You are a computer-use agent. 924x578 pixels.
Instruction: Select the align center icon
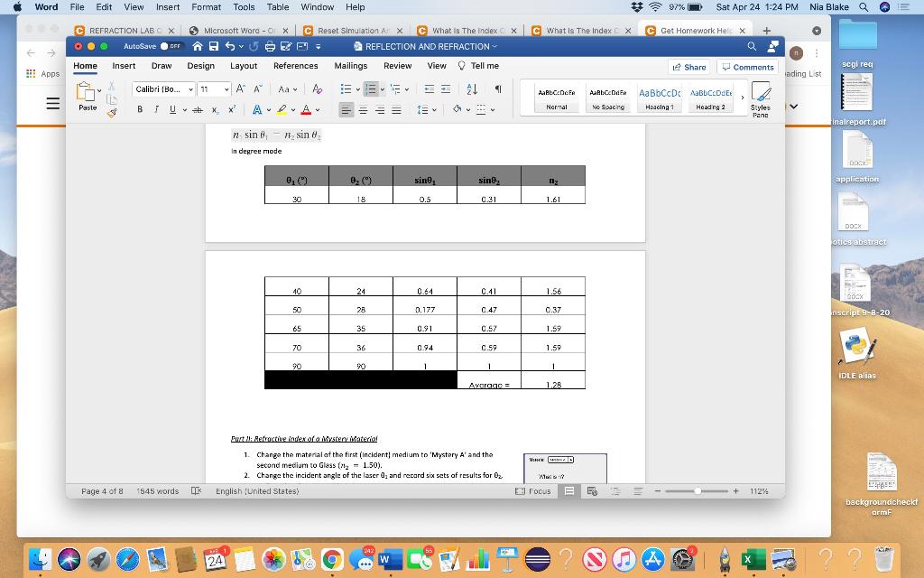point(365,110)
